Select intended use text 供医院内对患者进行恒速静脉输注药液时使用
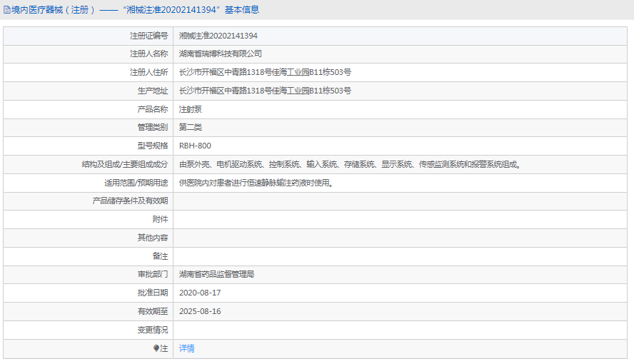Image resolution: width=634 pixels, height=364 pixels. [x=257, y=183]
